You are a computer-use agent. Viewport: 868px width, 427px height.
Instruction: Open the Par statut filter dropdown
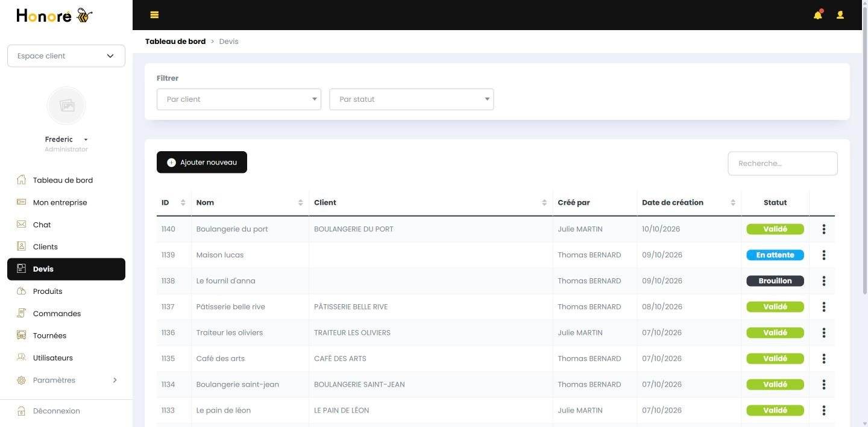click(412, 99)
